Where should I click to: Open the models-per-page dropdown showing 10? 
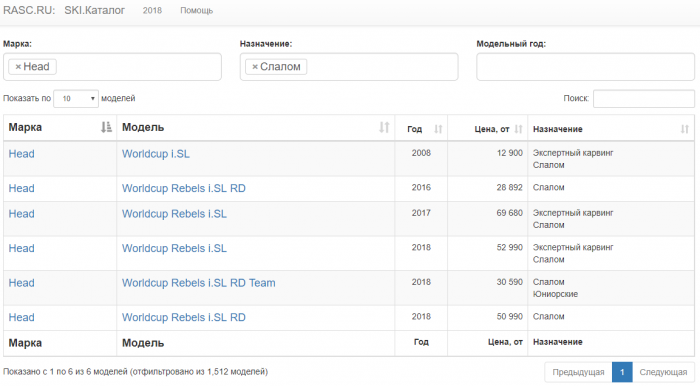click(x=76, y=99)
